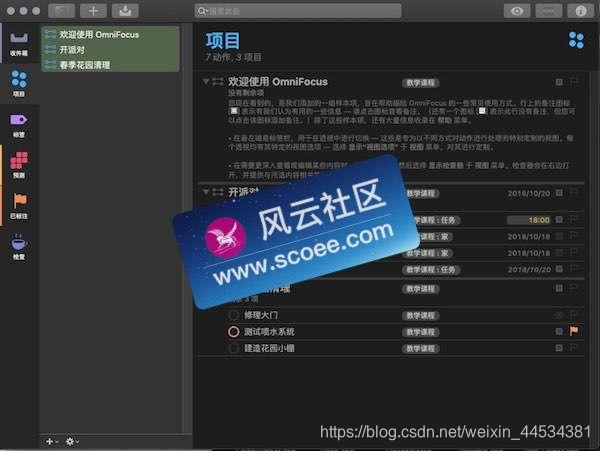The height and width of the screenshot is (451, 600).
Task: Click the blue dots Projects icon beside heading
Action: pos(576,40)
